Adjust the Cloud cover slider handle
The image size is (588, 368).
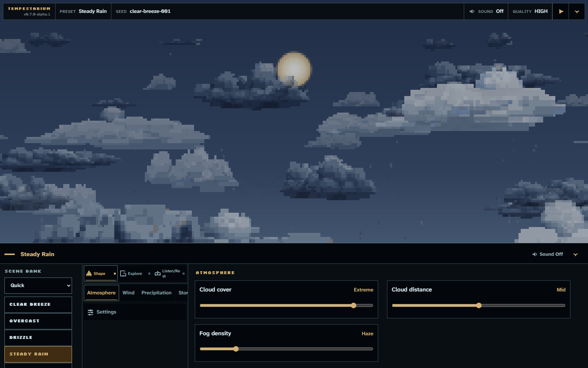click(x=354, y=305)
